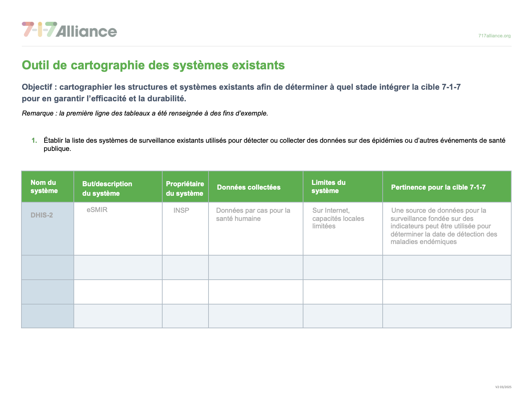Viewport: 532px width, 401px height.
Task: Click the title 'Outil de cartographie des systèmes existants'
Action: point(153,65)
